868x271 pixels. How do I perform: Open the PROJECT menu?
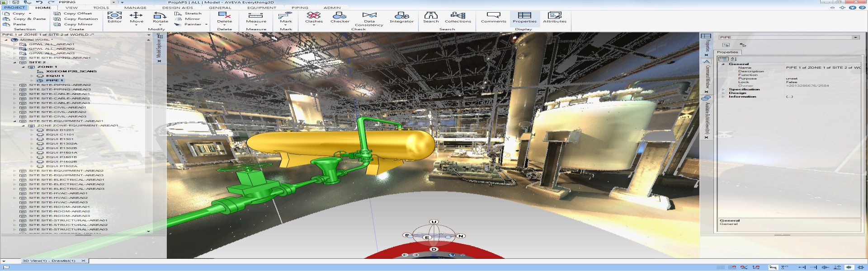point(14,8)
